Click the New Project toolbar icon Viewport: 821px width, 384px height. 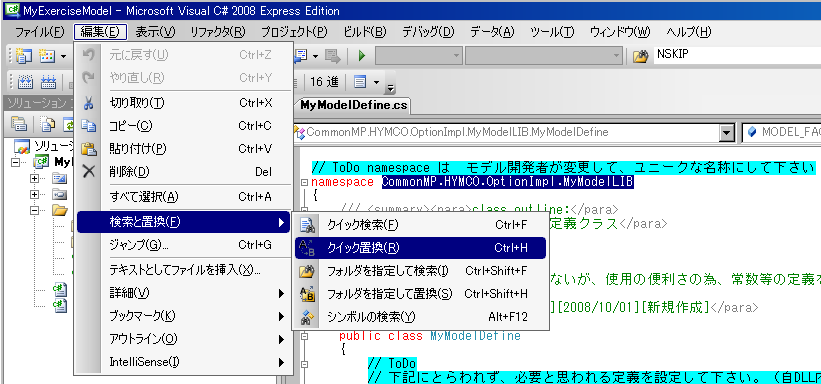pyautogui.click(x=24, y=56)
